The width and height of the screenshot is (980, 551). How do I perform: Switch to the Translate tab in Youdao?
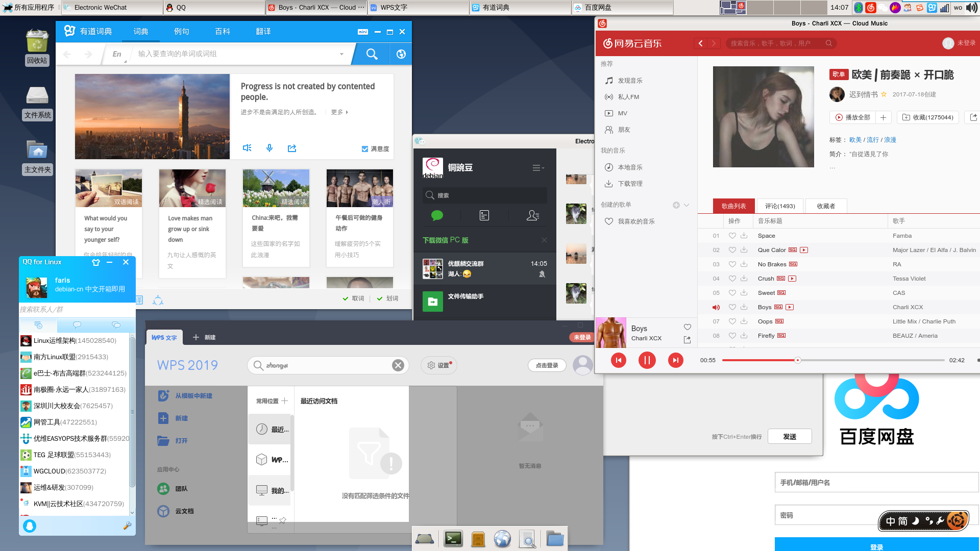coord(263,32)
